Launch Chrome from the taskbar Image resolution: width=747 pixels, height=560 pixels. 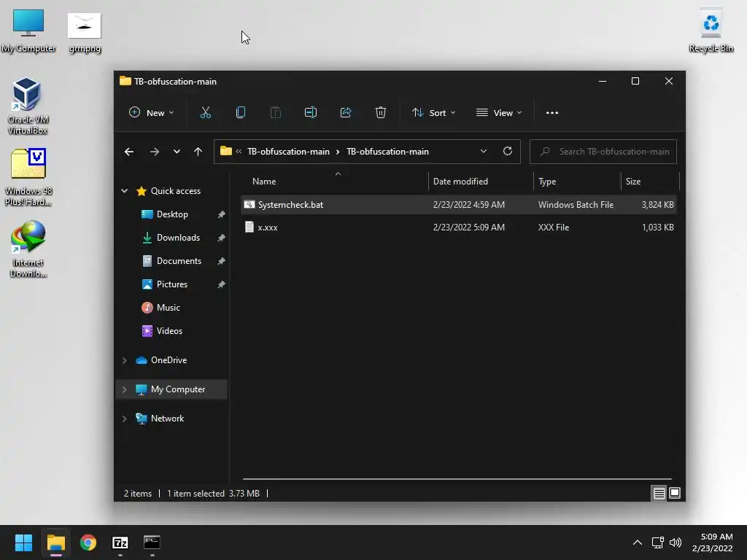88,542
